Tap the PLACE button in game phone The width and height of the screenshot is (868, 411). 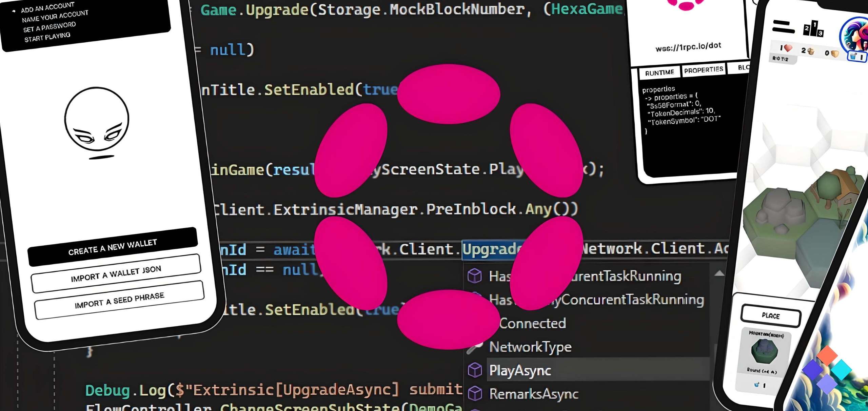click(771, 316)
